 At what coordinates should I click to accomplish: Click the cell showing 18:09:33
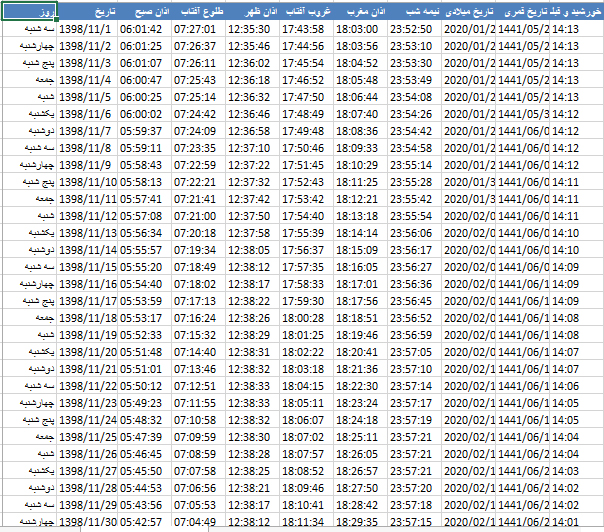(x=360, y=148)
